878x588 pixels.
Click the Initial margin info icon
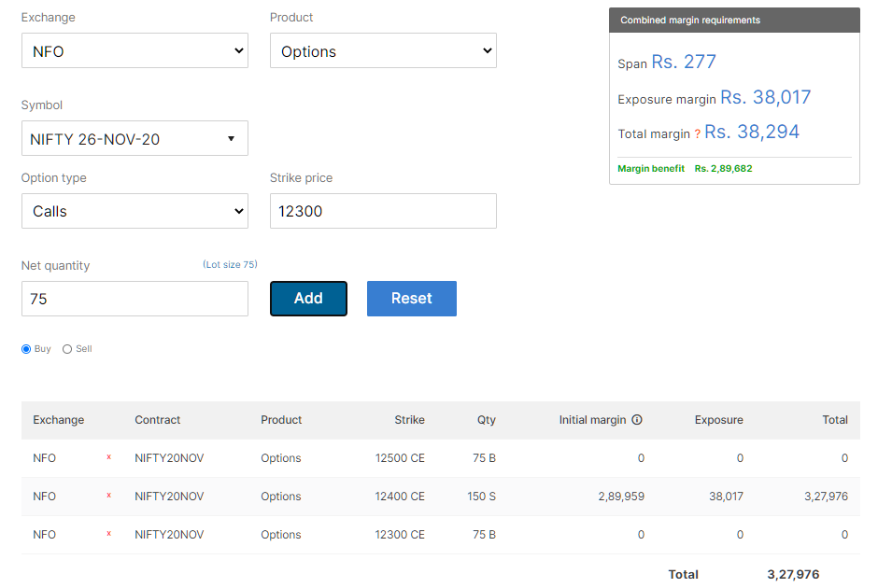(x=637, y=420)
